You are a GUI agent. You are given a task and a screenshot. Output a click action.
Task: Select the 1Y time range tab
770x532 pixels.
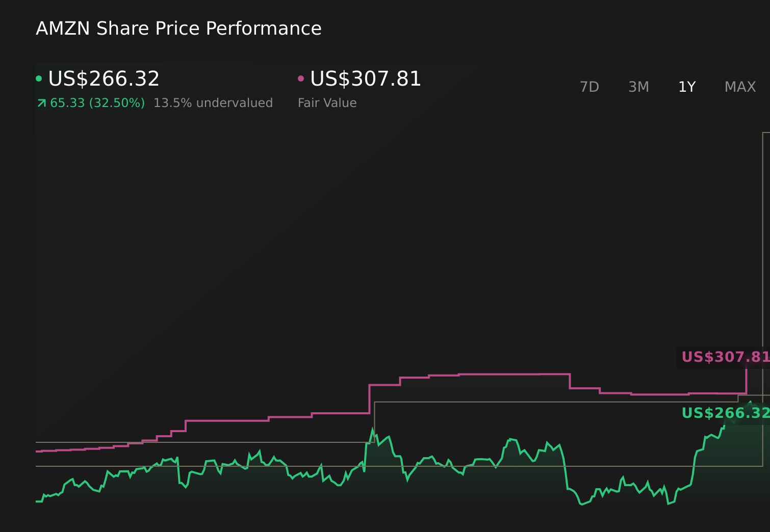[687, 87]
